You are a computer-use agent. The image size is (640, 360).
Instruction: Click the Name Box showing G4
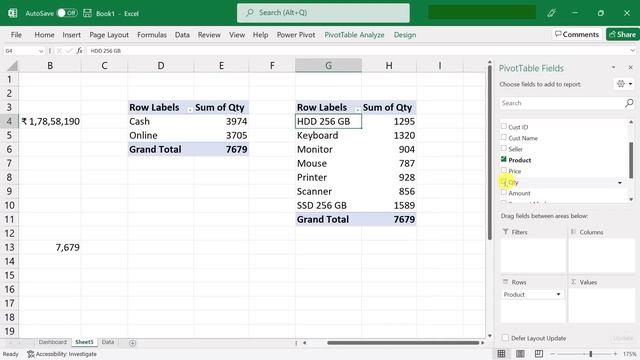pyautogui.click(x=20, y=51)
